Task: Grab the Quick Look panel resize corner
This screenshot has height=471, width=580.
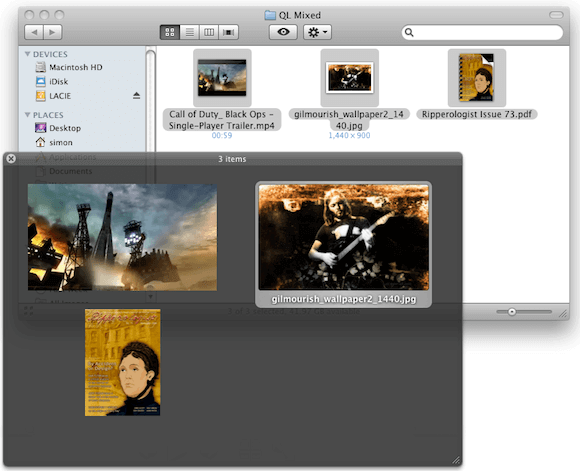Action: click(x=456, y=460)
